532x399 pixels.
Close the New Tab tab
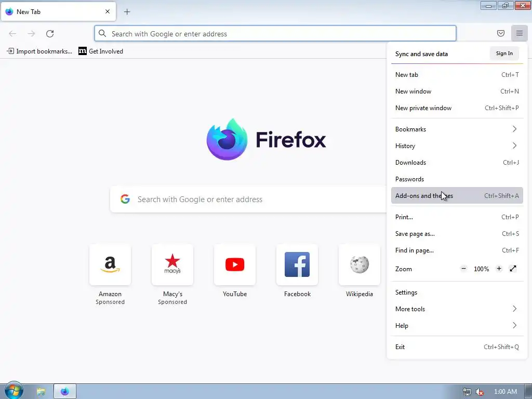pos(108,11)
